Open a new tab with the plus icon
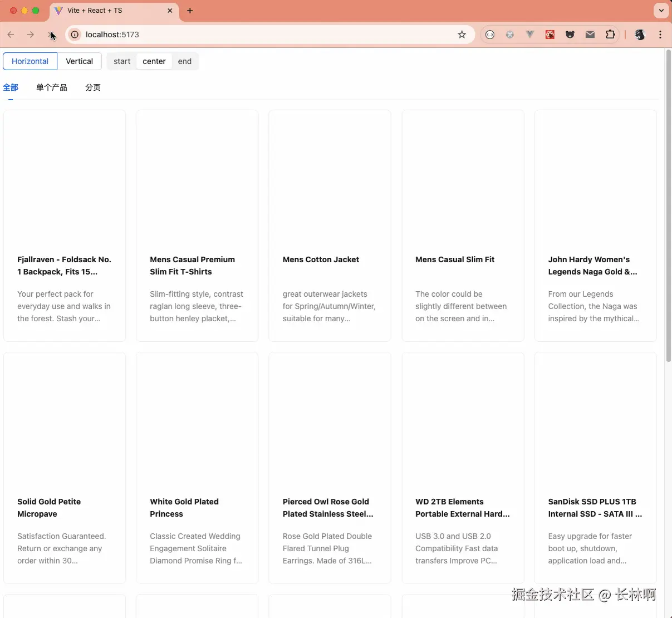 click(x=190, y=11)
